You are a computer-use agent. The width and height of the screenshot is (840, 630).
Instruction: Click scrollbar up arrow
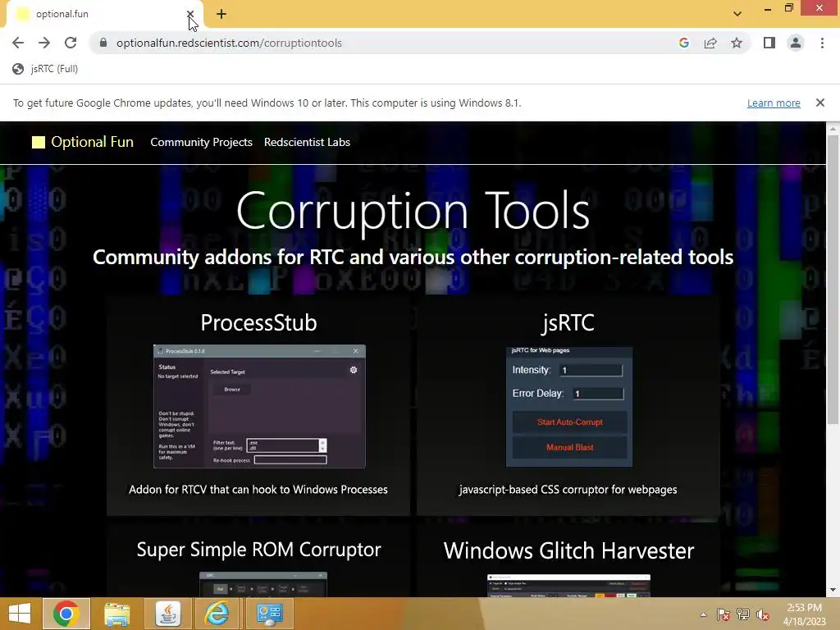point(833,129)
